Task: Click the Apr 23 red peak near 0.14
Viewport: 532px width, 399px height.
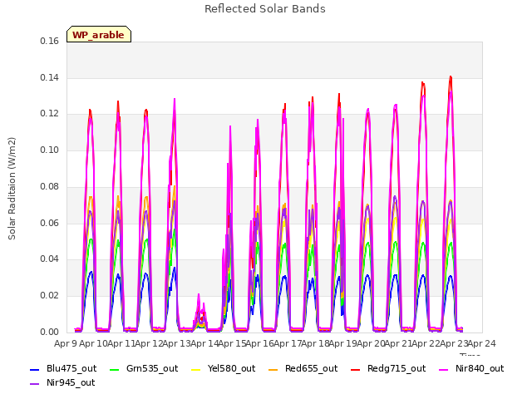Action: click(x=451, y=78)
